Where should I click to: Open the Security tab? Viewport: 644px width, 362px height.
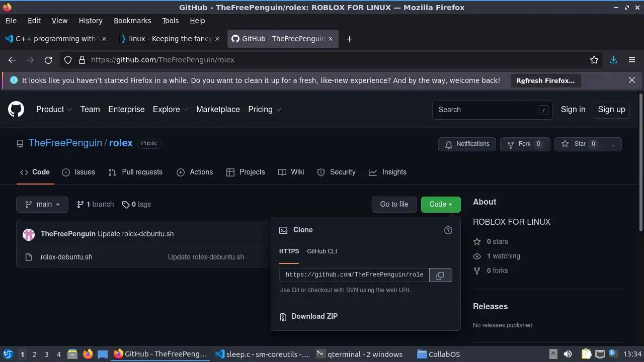337,172
